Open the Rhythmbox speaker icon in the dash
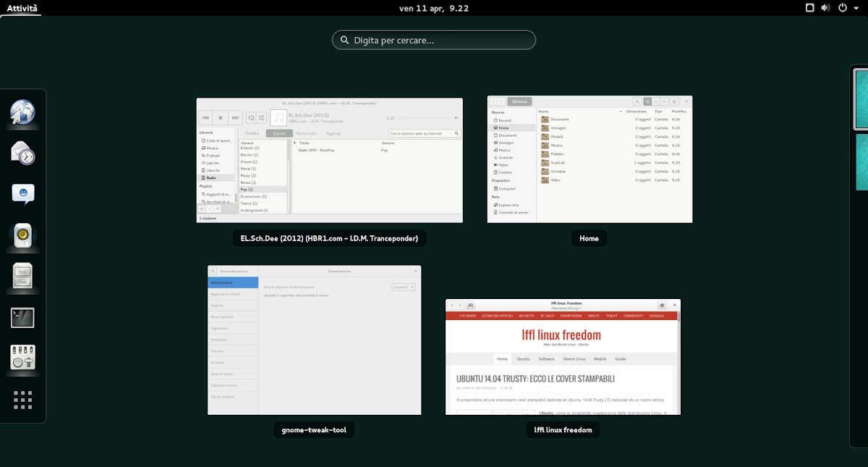Viewport: 868px width, 467px height. pos(22,235)
